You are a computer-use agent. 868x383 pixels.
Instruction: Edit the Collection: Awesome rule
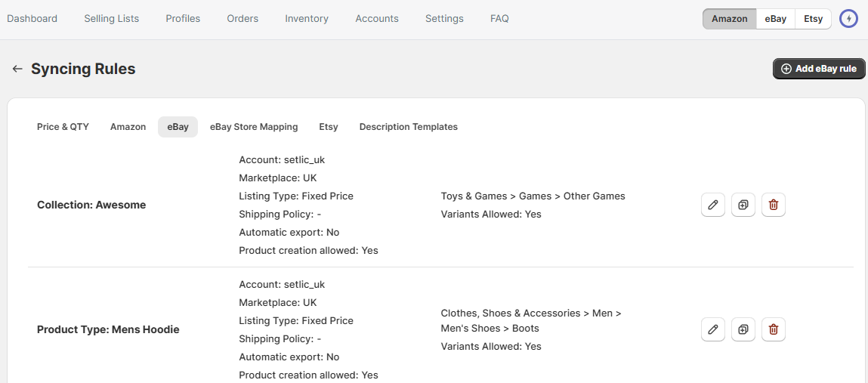click(x=713, y=205)
